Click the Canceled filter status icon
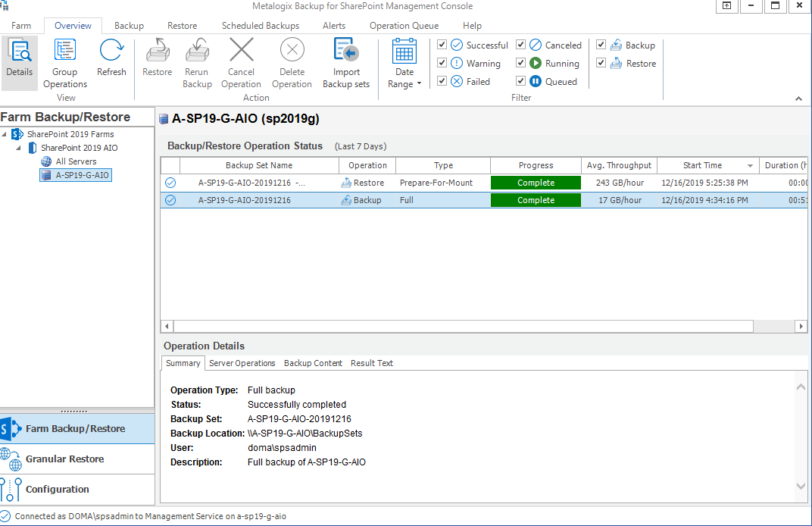The width and height of the screenshot is (812, 526). [x=536, y=45]
